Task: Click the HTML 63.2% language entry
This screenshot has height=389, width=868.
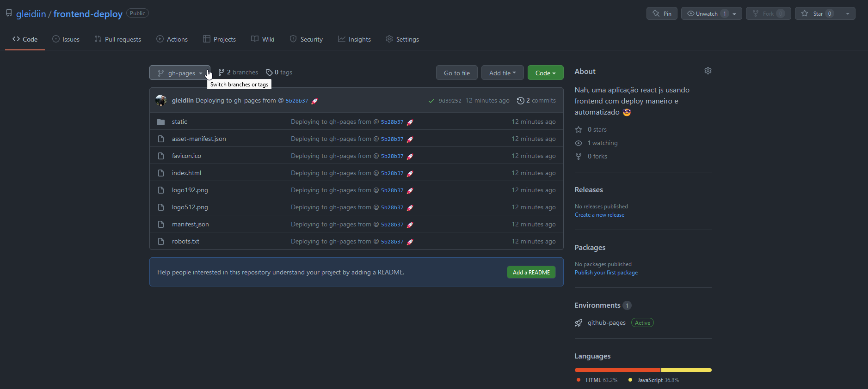Action: (597, 380)
